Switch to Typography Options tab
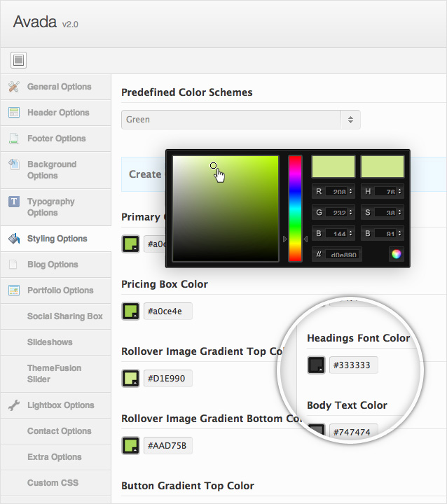The image size is (447, 504). point(55,207)
